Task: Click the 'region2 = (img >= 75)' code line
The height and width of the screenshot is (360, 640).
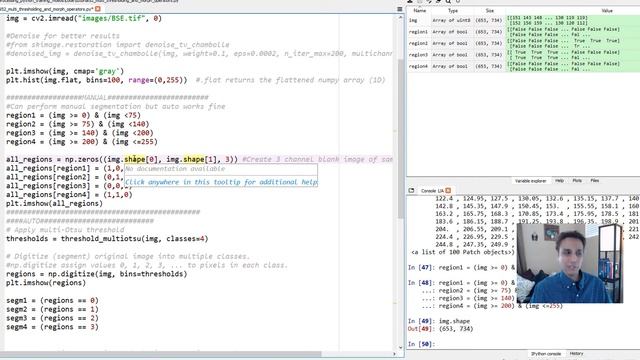Action: pyautogui.click(x=78, y=124)
